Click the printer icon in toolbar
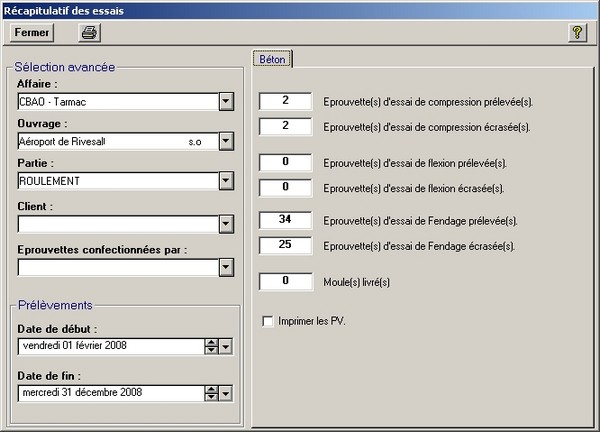Image resolution: width=600 pixels, height=432 pixels. coord(89,32)
